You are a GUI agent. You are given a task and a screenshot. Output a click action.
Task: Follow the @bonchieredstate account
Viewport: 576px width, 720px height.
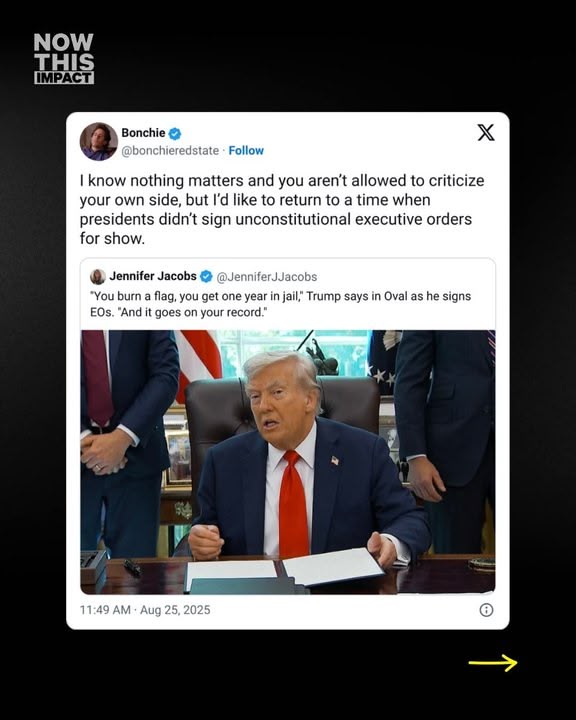click(246, 151)
